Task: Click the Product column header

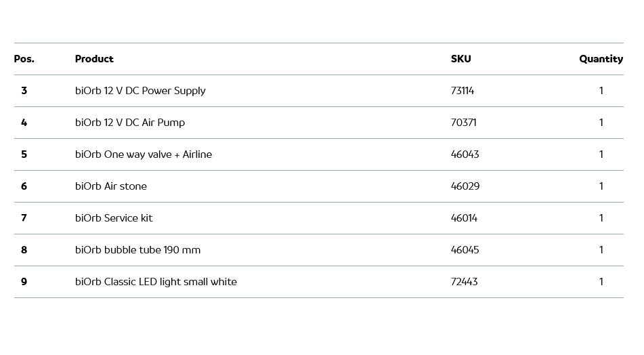Action: [x=94, y=59]
